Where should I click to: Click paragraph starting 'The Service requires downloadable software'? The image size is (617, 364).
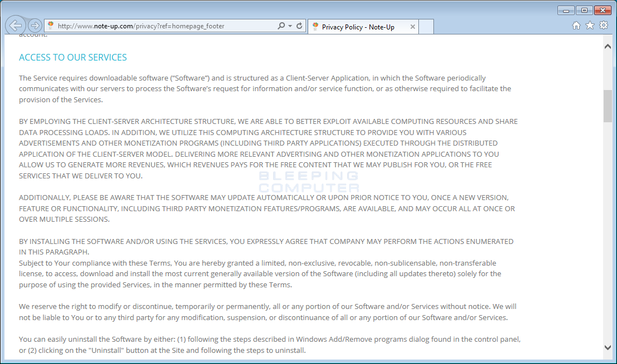point(265,89)
